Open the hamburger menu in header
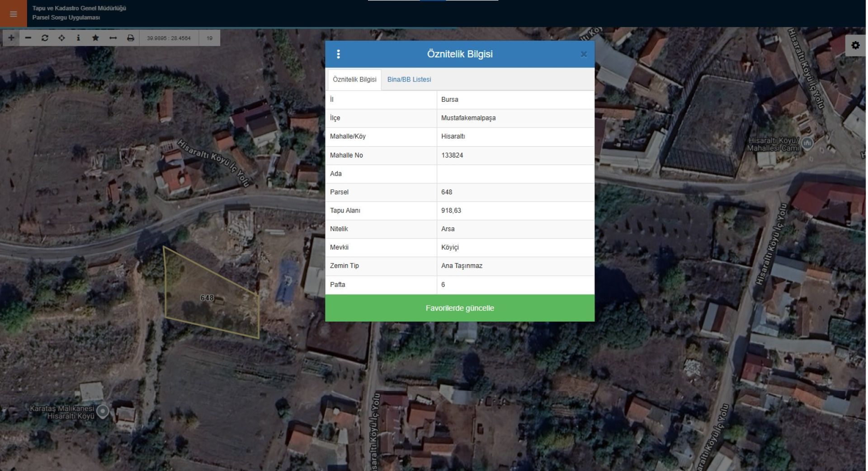 click(13, 14)
